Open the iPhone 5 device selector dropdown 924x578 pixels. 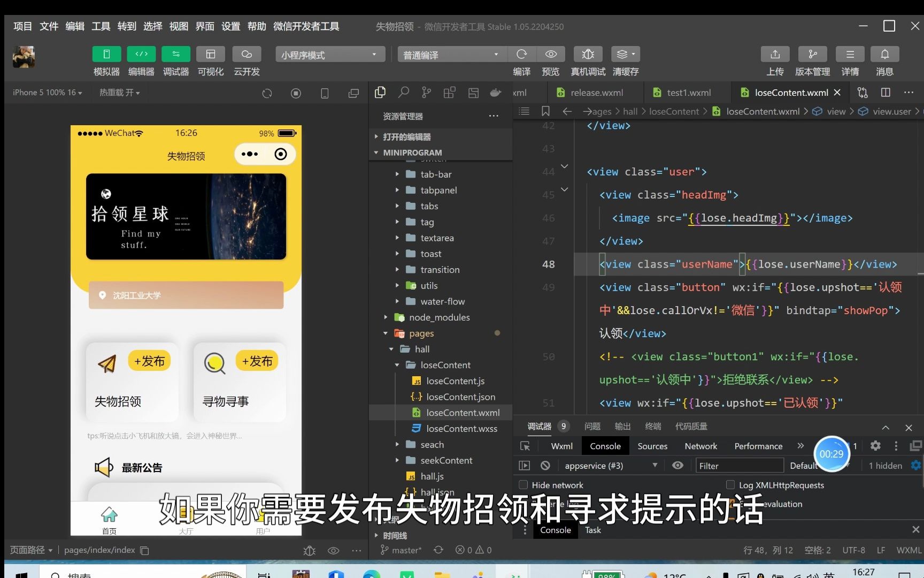coord(47,92)
